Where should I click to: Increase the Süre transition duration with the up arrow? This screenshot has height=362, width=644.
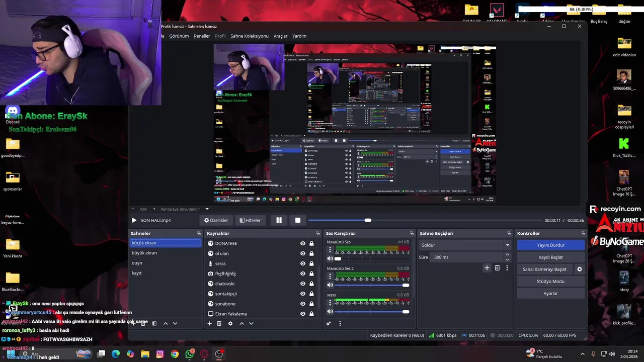[x=507, y=254]
